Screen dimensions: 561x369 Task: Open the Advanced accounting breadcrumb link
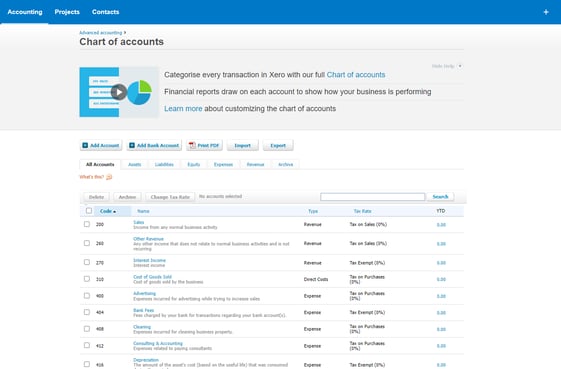coord(101,33)
